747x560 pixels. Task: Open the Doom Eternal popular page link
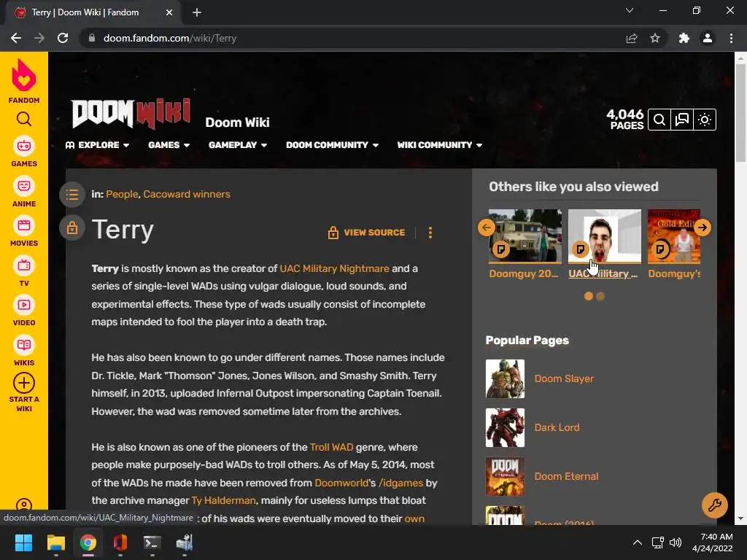pos(566,476)
